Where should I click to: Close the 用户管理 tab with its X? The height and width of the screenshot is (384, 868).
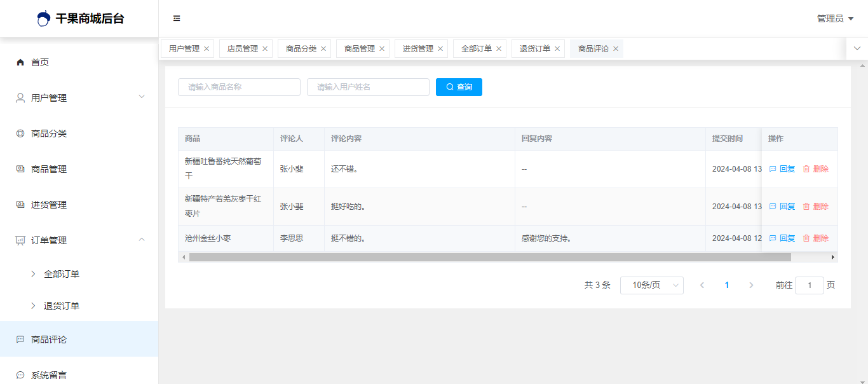pos(207,49)
